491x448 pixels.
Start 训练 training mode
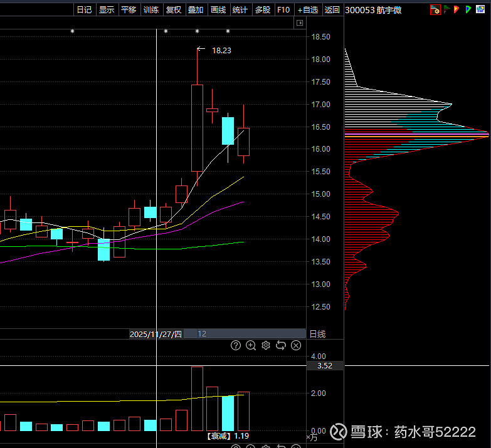pyautogui.click(x=151, y=9)
